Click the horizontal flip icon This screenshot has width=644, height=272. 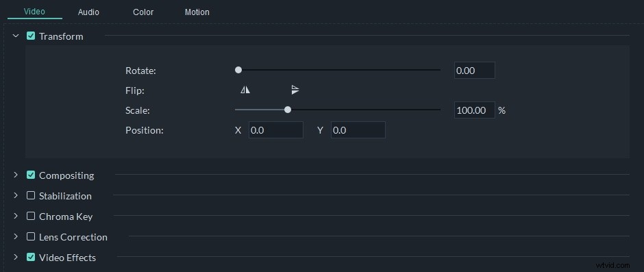[x=245, y=90]
